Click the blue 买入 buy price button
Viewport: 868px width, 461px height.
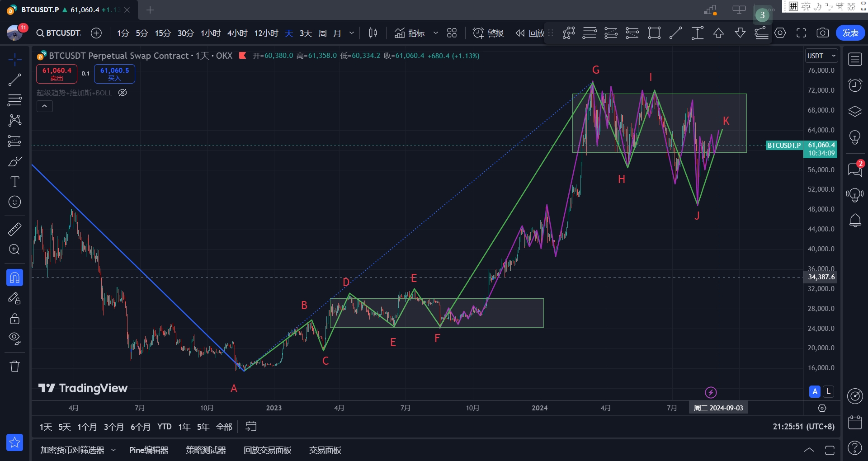point(114,74)
